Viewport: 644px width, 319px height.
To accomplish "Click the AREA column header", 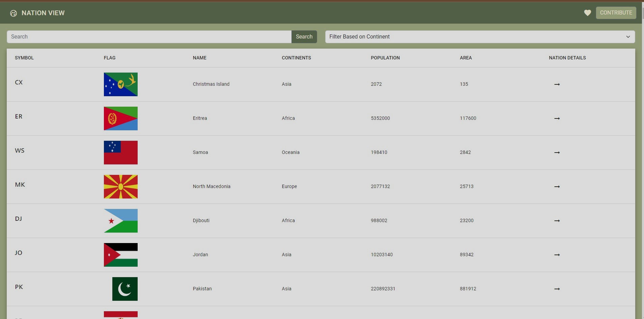I will 466,58.
